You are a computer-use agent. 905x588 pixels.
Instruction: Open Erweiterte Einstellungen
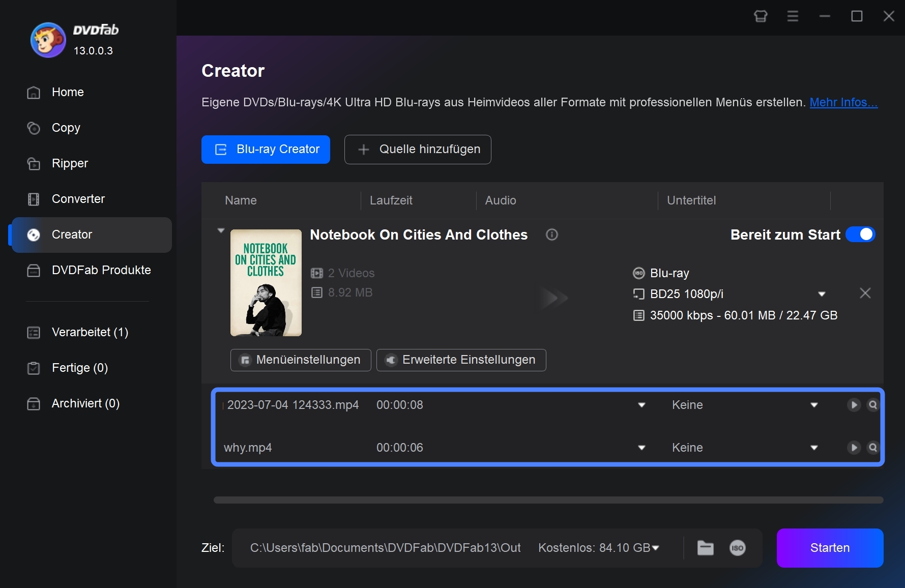click(461, 360)
